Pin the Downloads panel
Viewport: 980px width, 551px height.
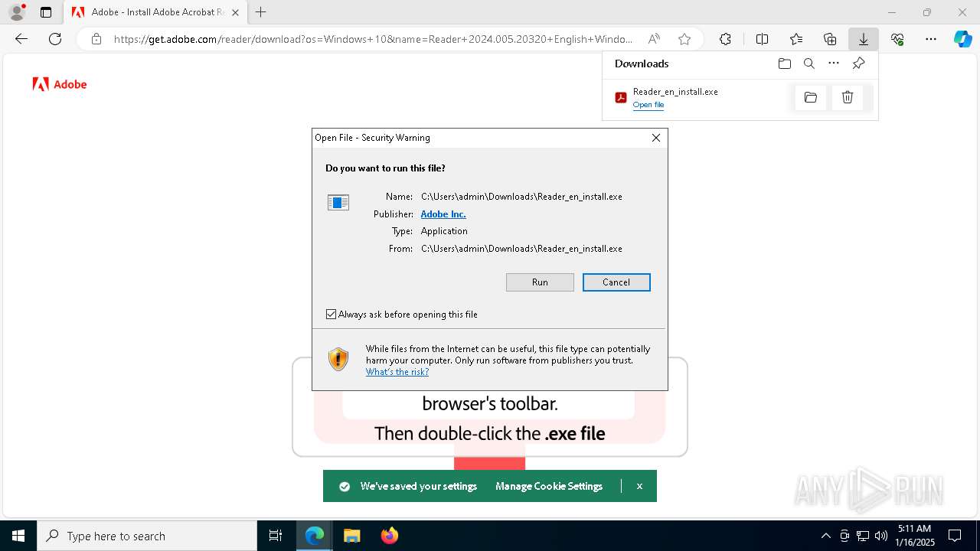coord(858,64)
